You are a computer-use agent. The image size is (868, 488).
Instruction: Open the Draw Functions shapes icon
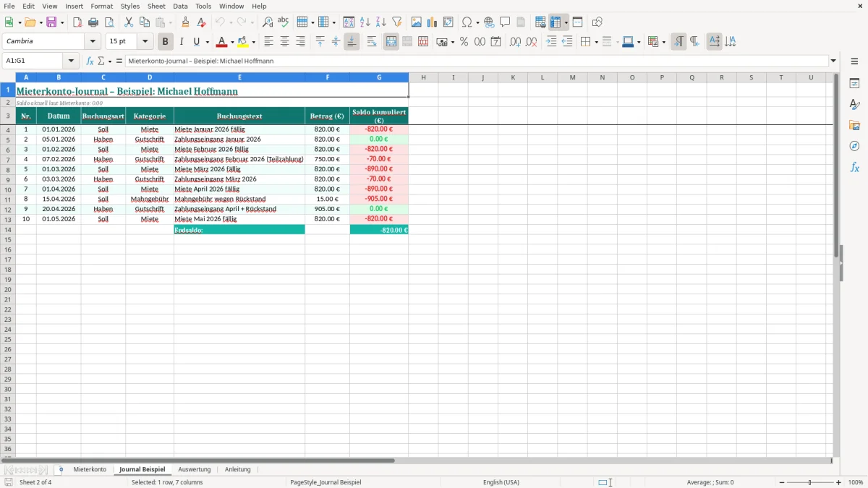597,22
